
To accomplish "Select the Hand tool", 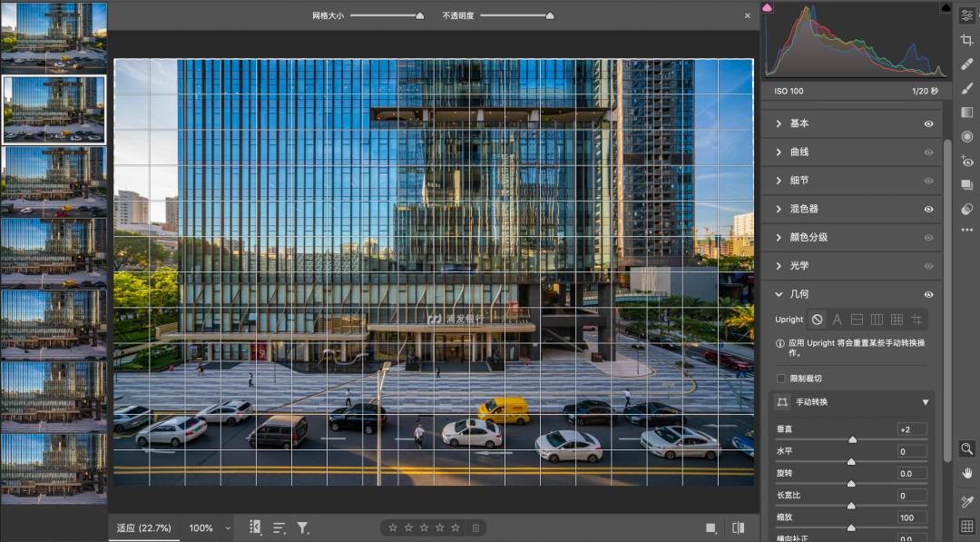I will click(966, 472).
